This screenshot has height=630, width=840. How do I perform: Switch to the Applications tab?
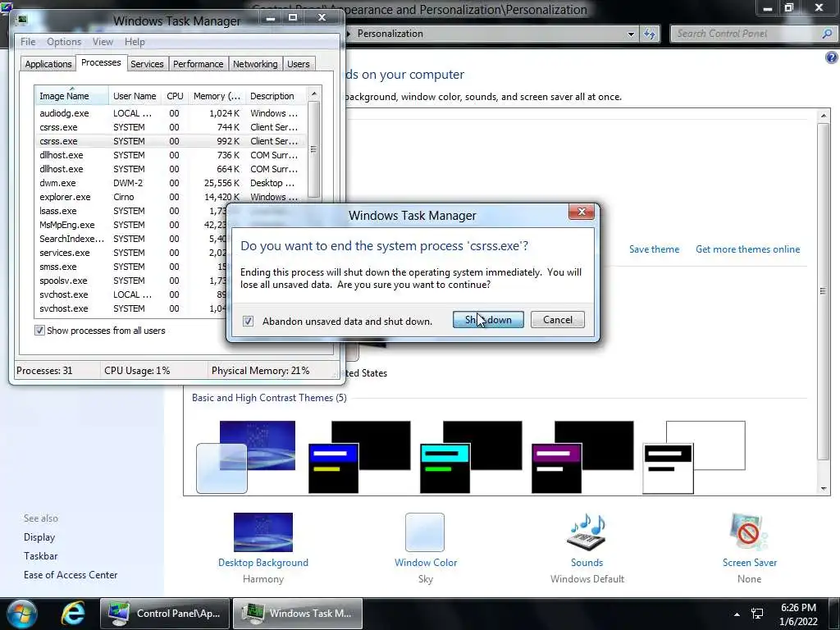(x=48, y=64)
